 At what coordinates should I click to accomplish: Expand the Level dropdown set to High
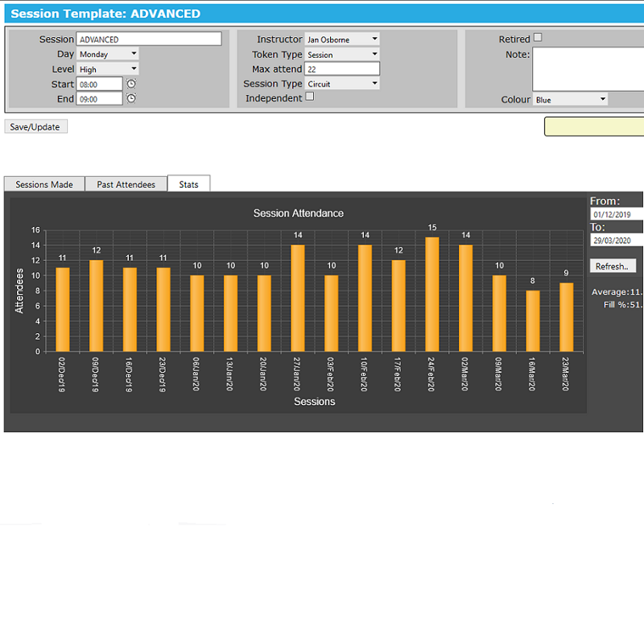tap(108, 69)
